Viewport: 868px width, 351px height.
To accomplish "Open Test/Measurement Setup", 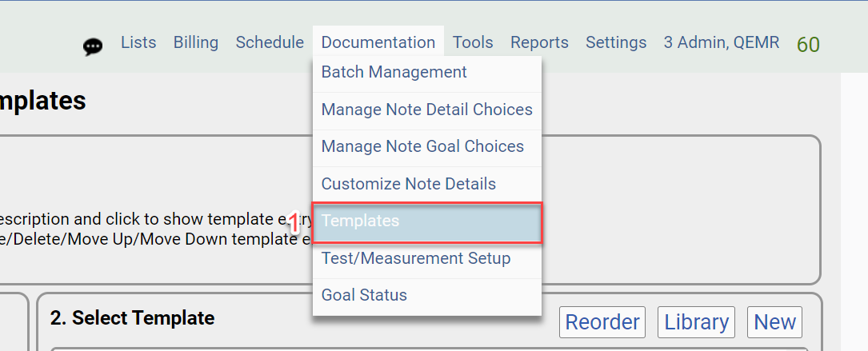I will pyautogui.click(x=415, y=258).
